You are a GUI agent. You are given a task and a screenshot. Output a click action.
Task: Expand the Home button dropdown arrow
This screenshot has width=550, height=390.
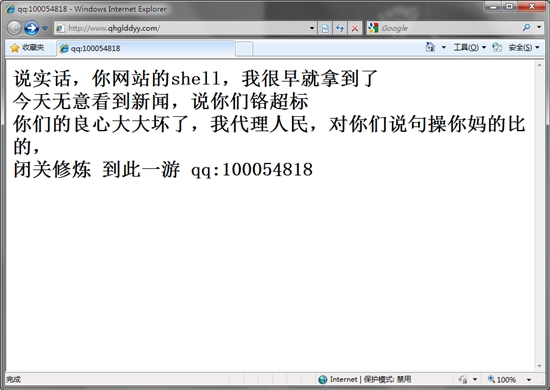443,47
